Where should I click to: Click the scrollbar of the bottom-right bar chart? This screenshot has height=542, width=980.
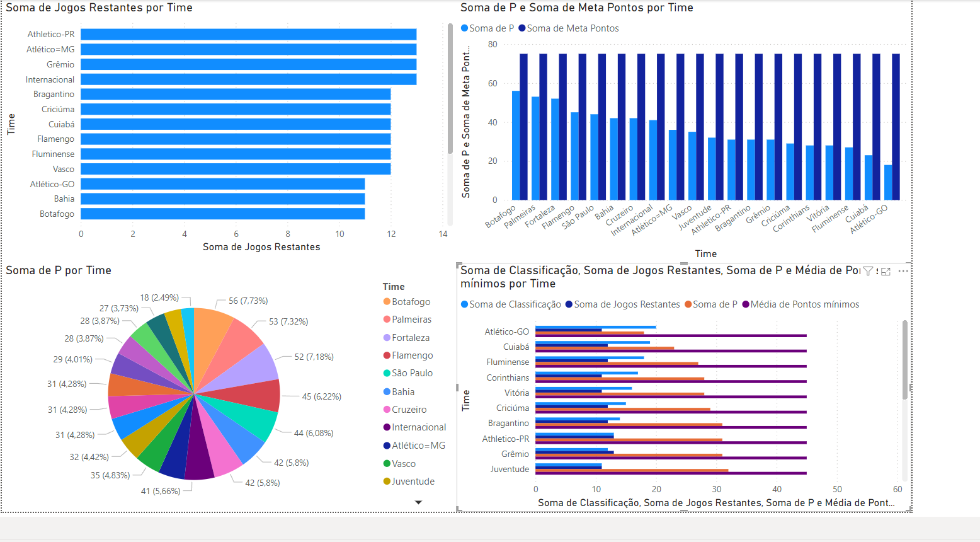[x=905, y=359]
